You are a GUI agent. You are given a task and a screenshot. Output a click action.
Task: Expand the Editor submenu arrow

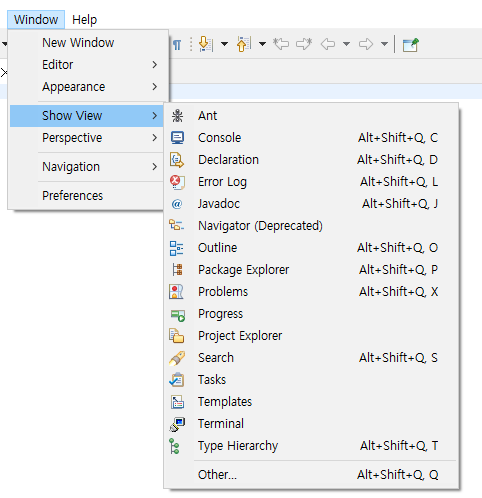click(x=154, y=64)
